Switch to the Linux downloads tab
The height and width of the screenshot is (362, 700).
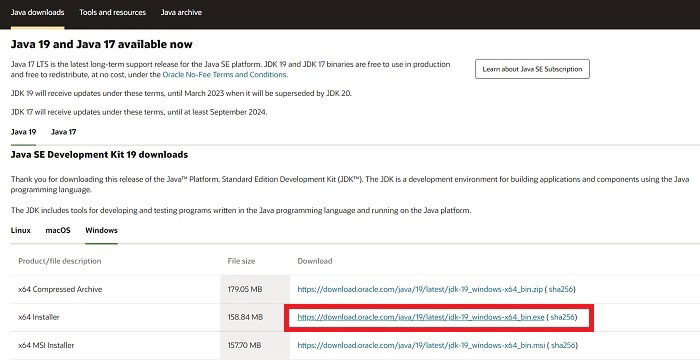21,230
